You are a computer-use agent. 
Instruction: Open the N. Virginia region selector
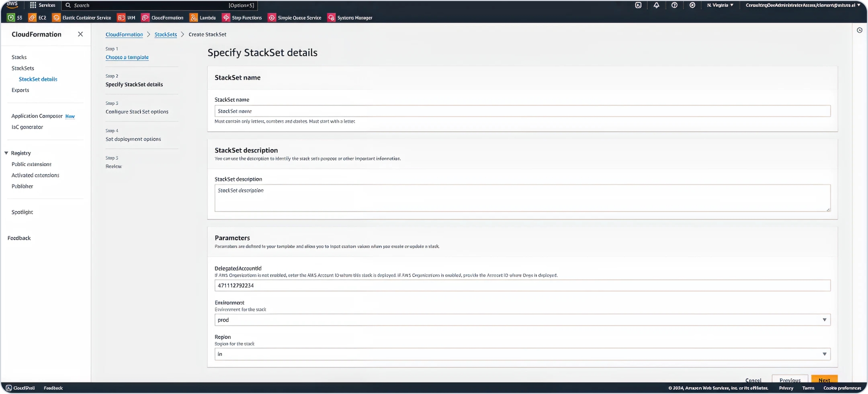pyautogui.click(x=720, y=5)
